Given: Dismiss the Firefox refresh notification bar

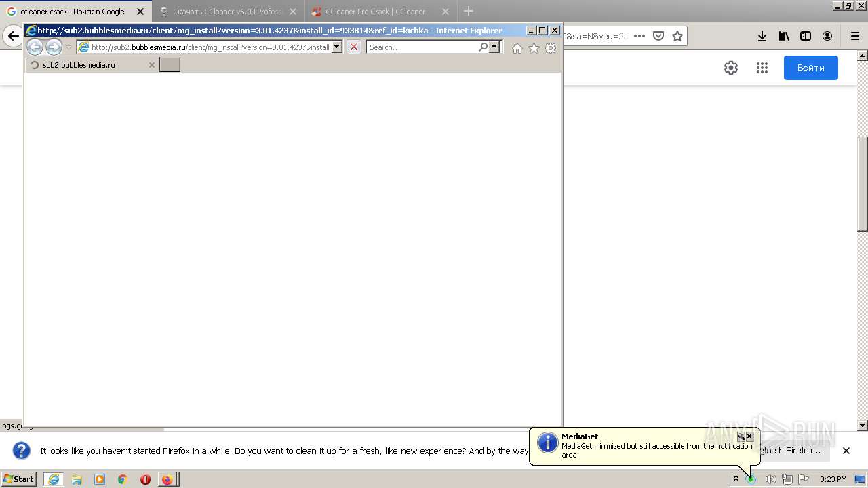Looking at the screenshot, I should (x=846, y=451).
